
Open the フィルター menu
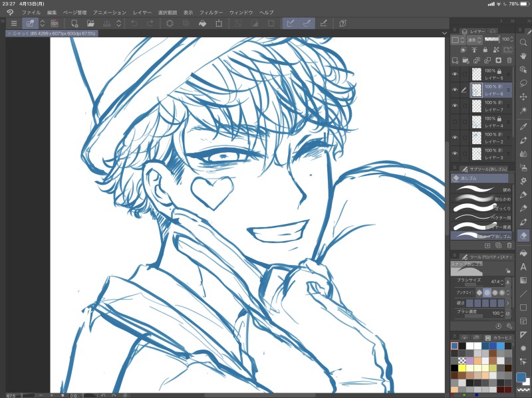click(211, 13)
